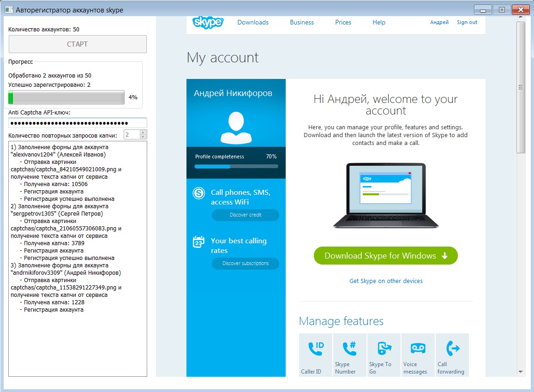This screenshot has height=392, width=534.
Task: Click the captcha retry count value field
Action: click(x=132, y=134)
